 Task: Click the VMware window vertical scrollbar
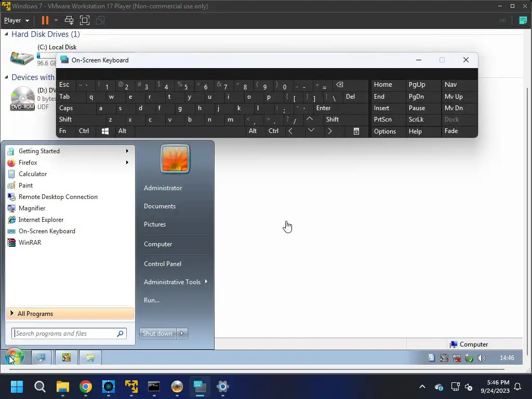[x=527, y=222]
